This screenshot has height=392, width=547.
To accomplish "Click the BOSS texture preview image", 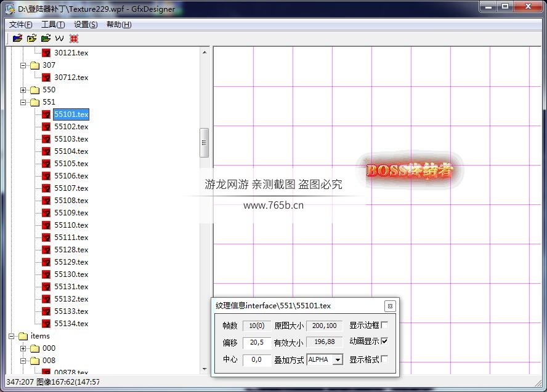I will 410,170.
